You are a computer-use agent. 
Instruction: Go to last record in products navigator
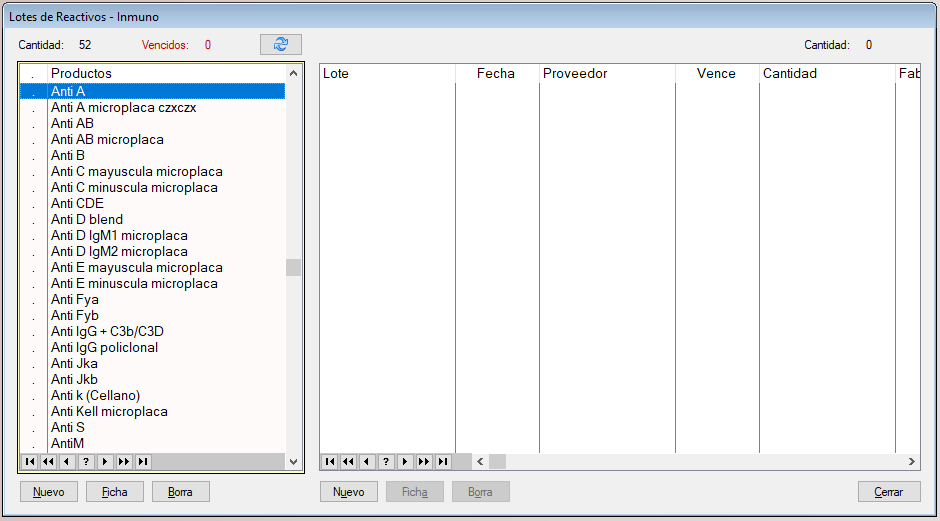point(143,461)
